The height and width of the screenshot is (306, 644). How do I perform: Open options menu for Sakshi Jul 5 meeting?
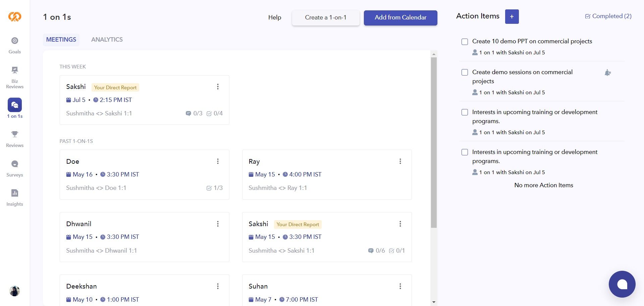[218, 87]
